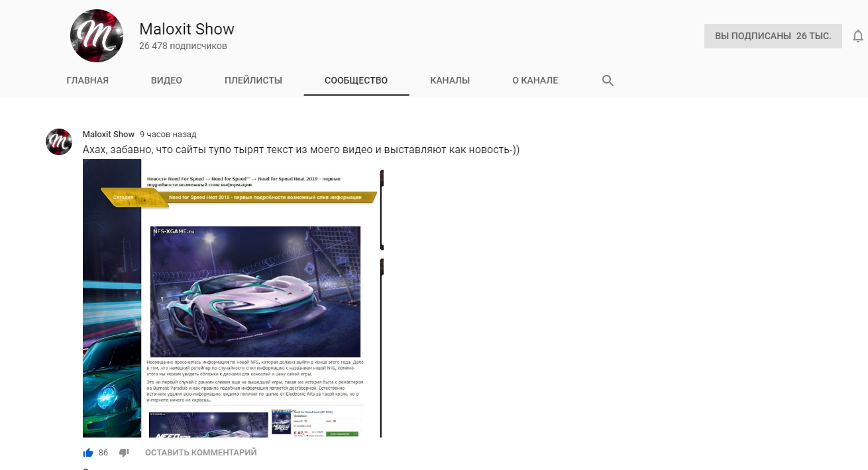The height and width of the screenshot is (470, 868).
Task: Click ОСТАВИТЬ КОММЕНТАРИЙ to leave a comment
Action: (x=201, y=453)
